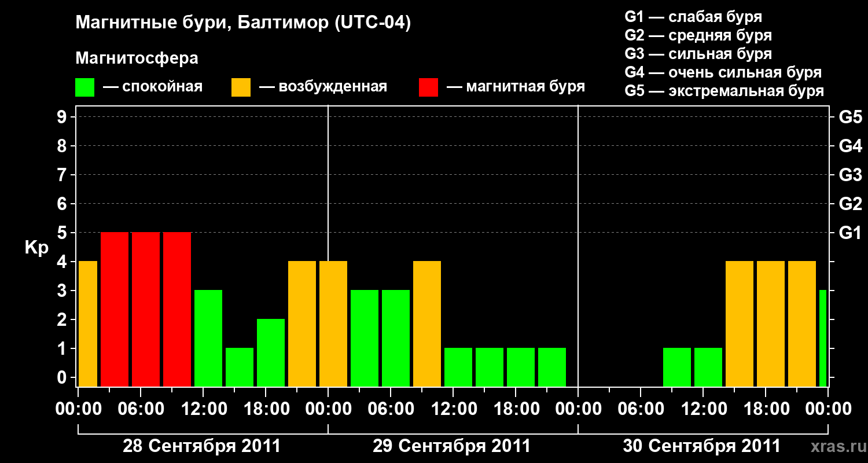Click the green Kp 1 bar on 28 September

(240, 368)
